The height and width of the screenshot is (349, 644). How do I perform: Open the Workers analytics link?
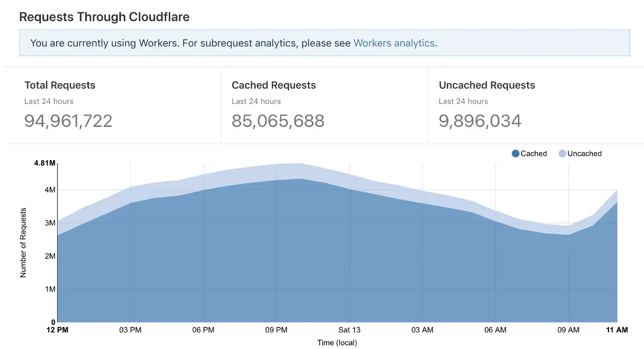tap(394, 43)
